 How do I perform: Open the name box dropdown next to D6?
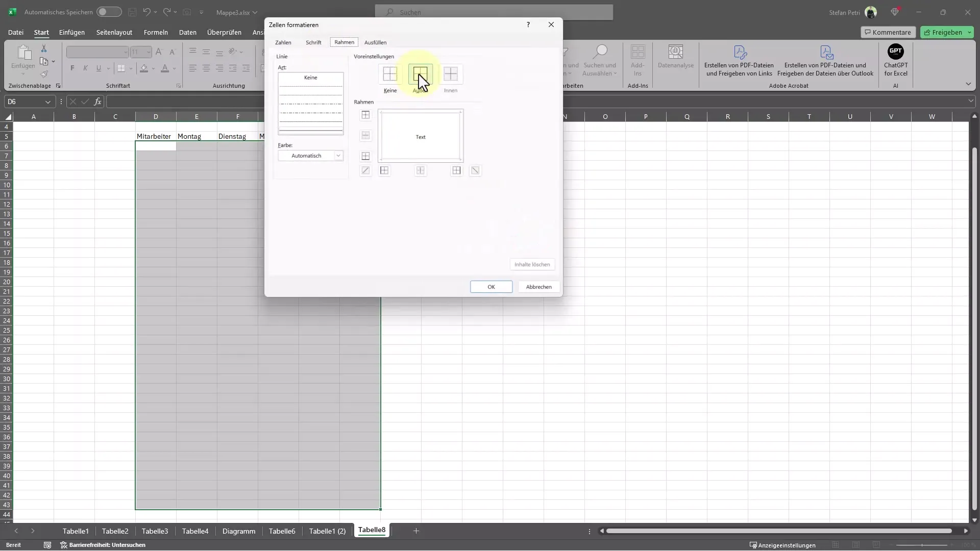[x=48, y=102]
